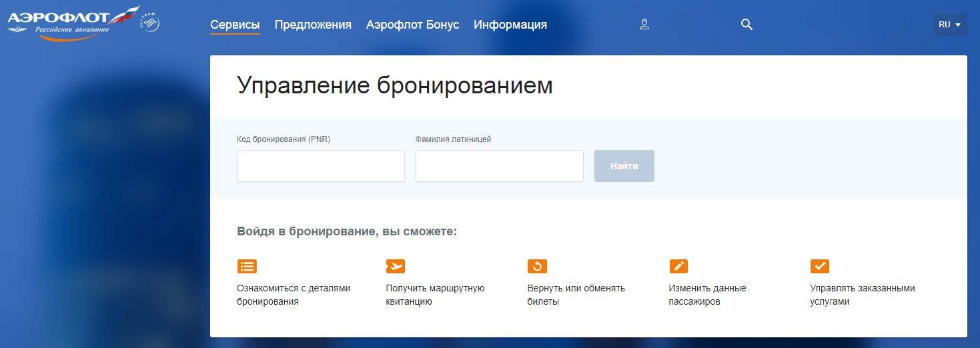Viewport: 980px width, 348px height.
Task: Open the Аэрофлот Бонус menu
Action: click(412, 25)
